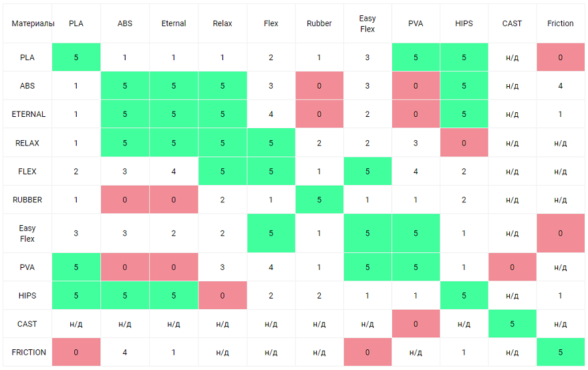Select the Eternal column header
The width and height of the screenshot is (588, 370).
[x=174, y=23]
